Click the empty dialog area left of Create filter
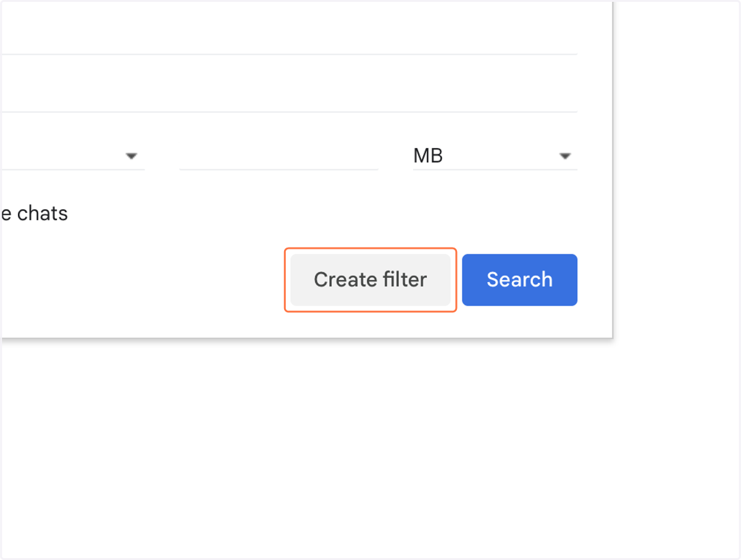 [142, 280]
